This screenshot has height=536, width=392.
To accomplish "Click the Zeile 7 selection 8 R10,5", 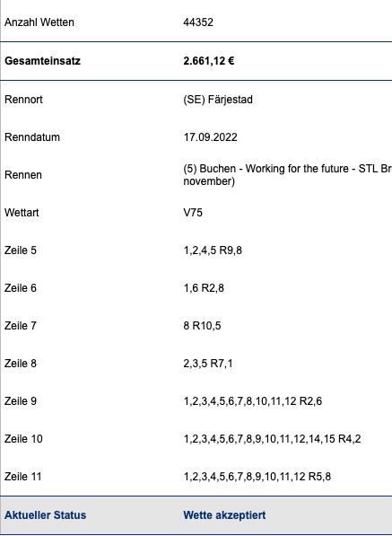I will (x=202, y=326).
